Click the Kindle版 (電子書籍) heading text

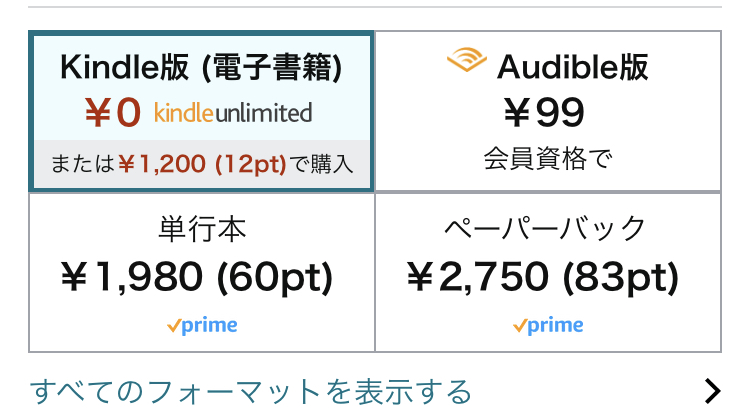(x=201, y=67)
